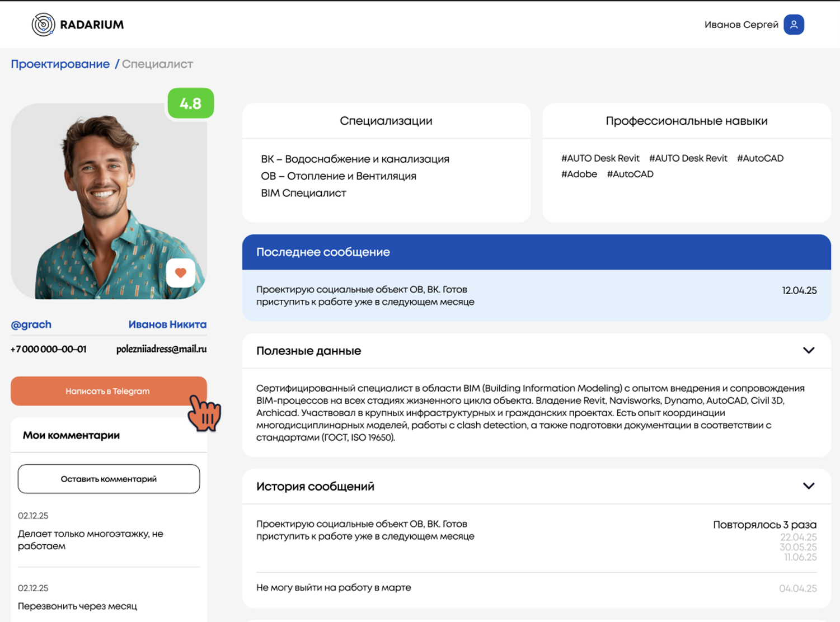
Task: Click История сообщений section title
Action: coord(315,486)
